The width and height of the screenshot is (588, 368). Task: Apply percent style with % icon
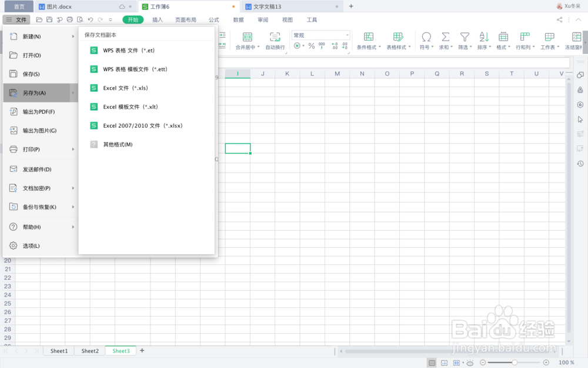(x=311, y=46)
